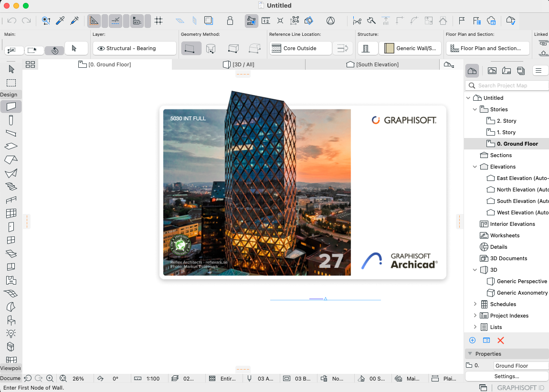Select the Column tool in the toolbox
This screenshot has height=392, width=549.
tap(11, 120)
